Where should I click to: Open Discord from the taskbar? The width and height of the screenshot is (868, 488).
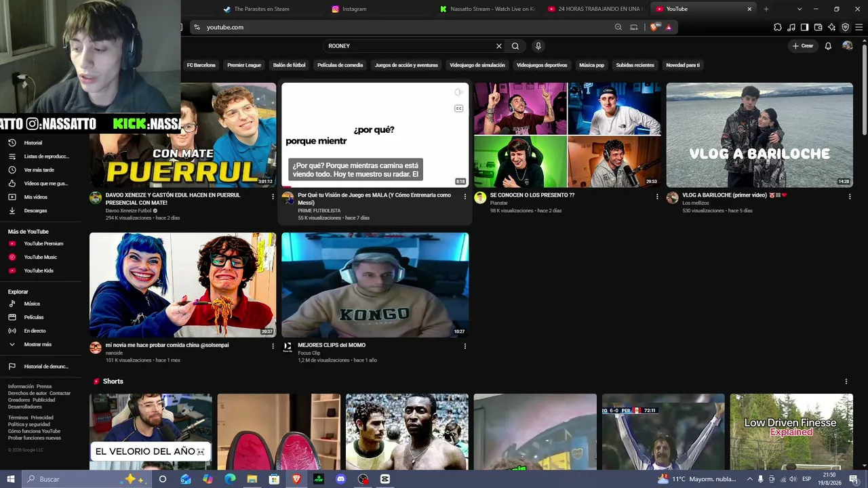pos(340,479)
